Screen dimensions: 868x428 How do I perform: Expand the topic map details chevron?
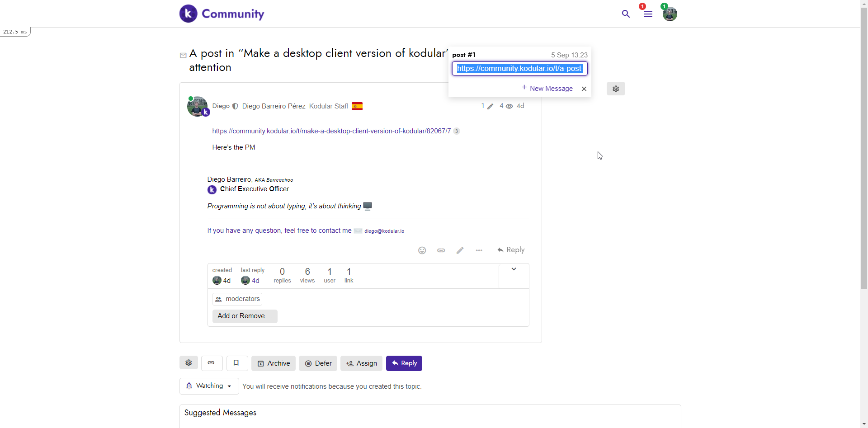(x=514, y=269)
